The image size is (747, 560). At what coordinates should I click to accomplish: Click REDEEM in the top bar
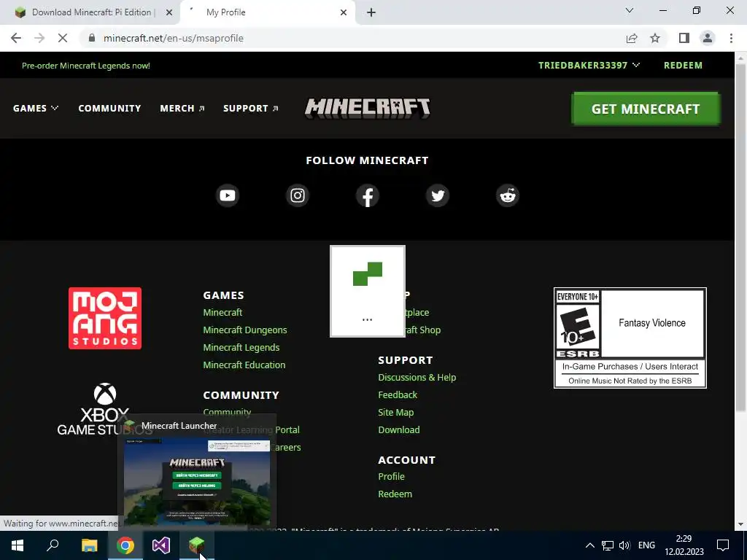(683, 65)
